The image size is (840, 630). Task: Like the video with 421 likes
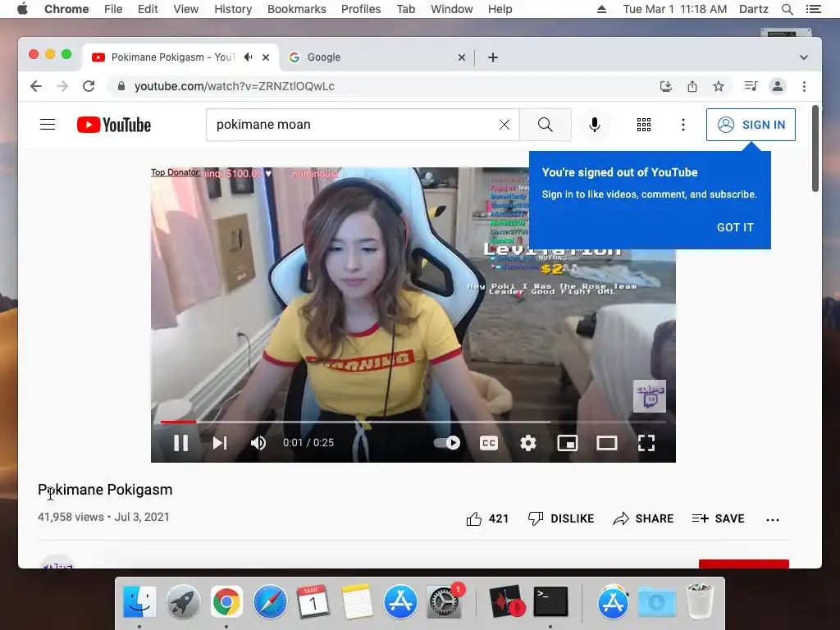(487, 518)
